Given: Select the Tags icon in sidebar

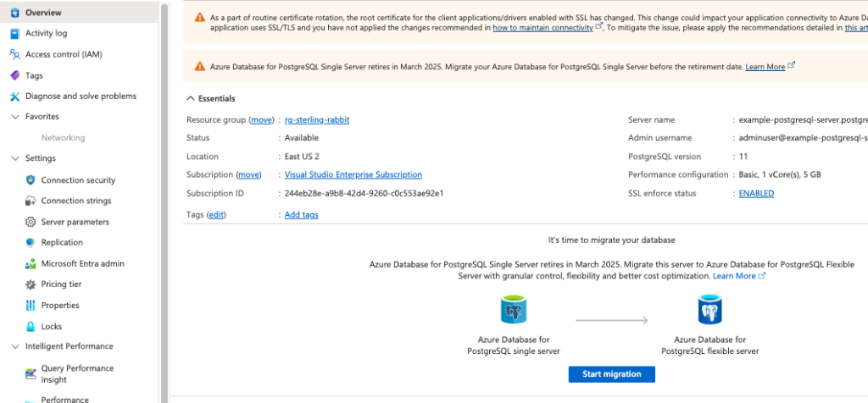Looking at the screenshot, I should (x=15, y=75).
